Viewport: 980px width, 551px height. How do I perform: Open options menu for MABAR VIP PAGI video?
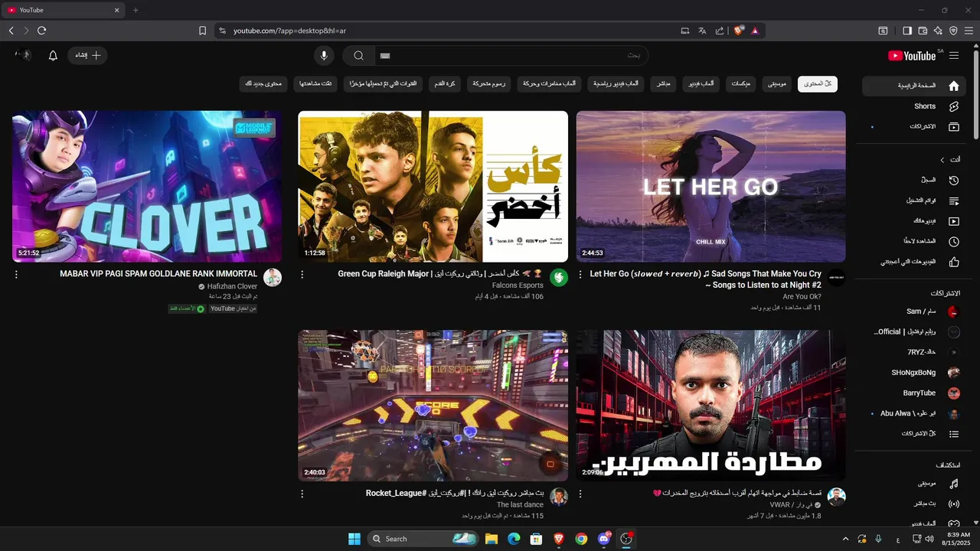[16, 274]
